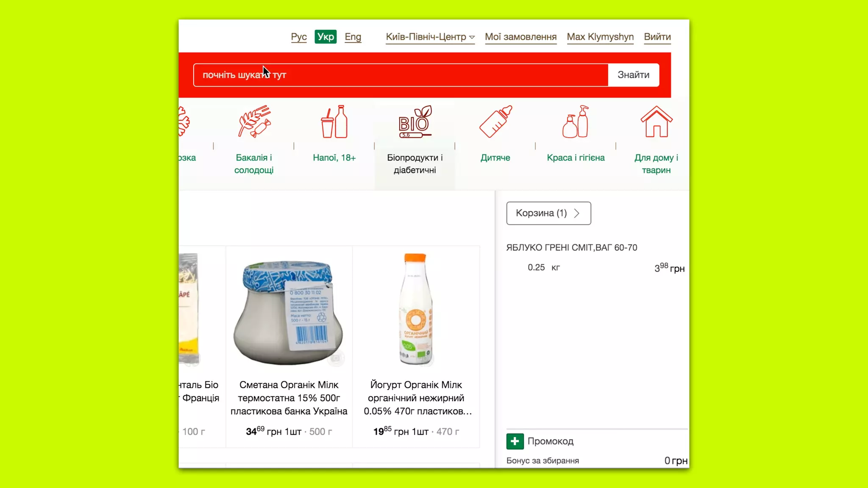868x488 pixels.
Task: Select the Для дому і тварин house icon
Action: [656, 122]
